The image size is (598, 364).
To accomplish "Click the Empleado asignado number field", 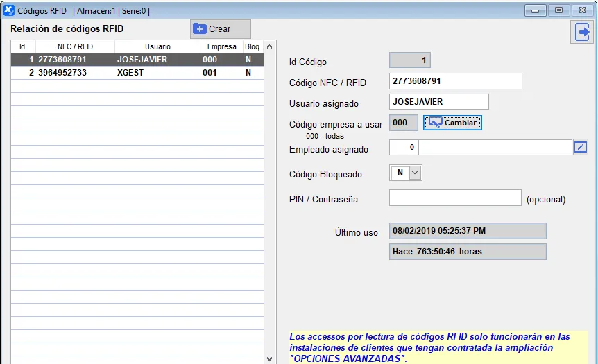I will [403, 147].
